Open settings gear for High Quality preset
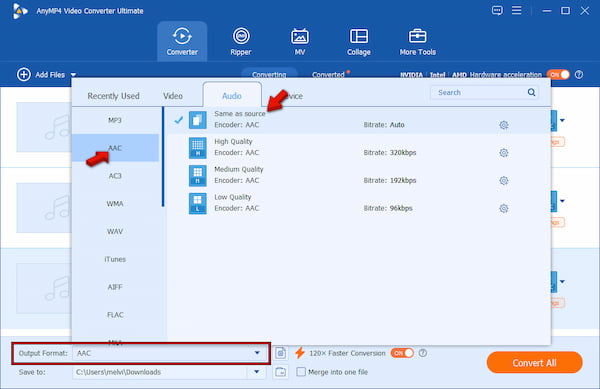 [504, 153]
